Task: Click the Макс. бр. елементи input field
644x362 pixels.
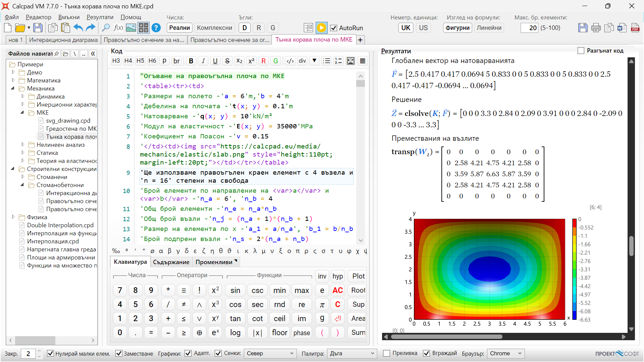Action: pos(529,28)
